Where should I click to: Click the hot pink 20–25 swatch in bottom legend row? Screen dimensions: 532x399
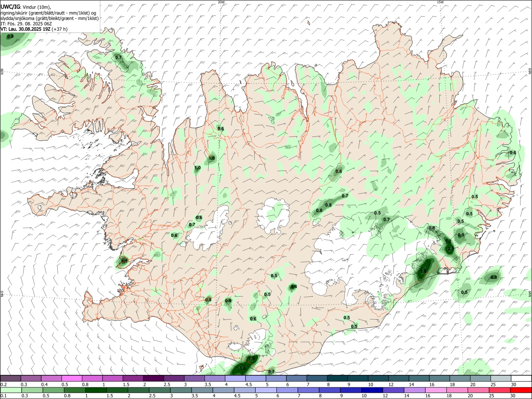478,390
